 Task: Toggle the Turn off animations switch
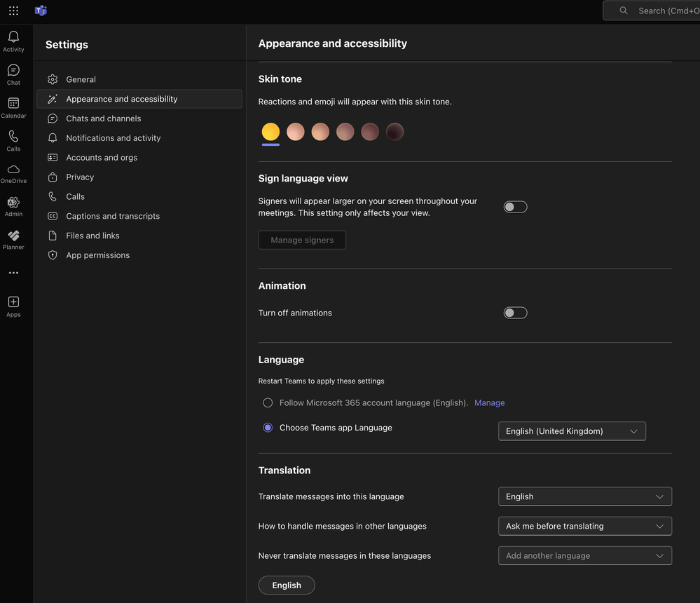(515, 313)
